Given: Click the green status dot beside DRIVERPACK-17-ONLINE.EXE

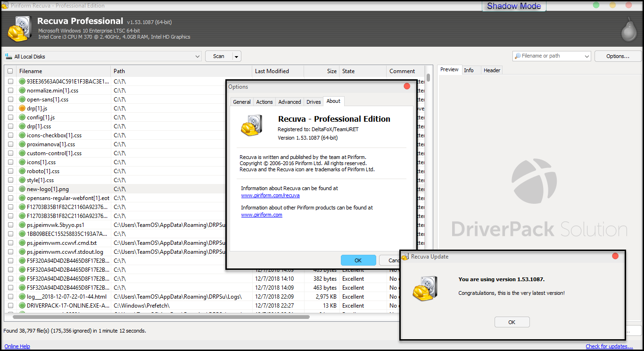Looking at the screenshot, I should [x=22, y=306].
